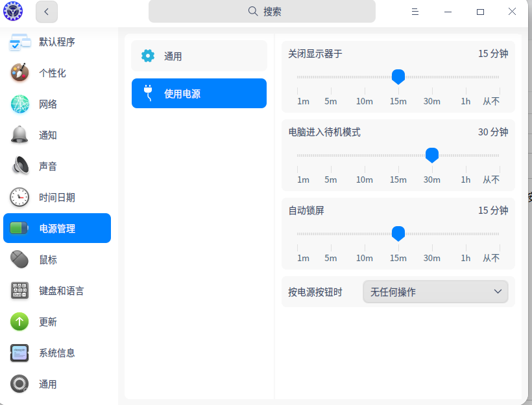The width and height of the screenshot is (532, 405).
Task: Open 网络 network settings icon
Action: pyautogui.click(x=20, y=104)
